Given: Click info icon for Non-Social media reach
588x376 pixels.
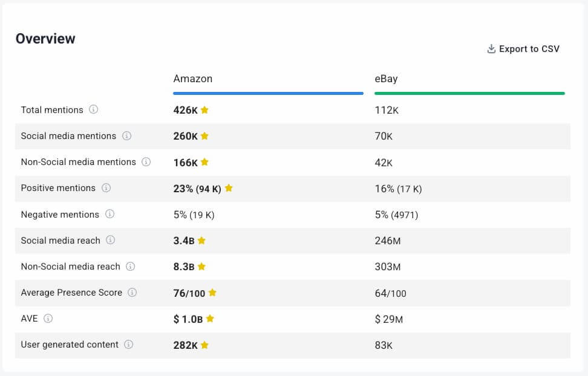Looking at the screenshot, I should (130, 267).
